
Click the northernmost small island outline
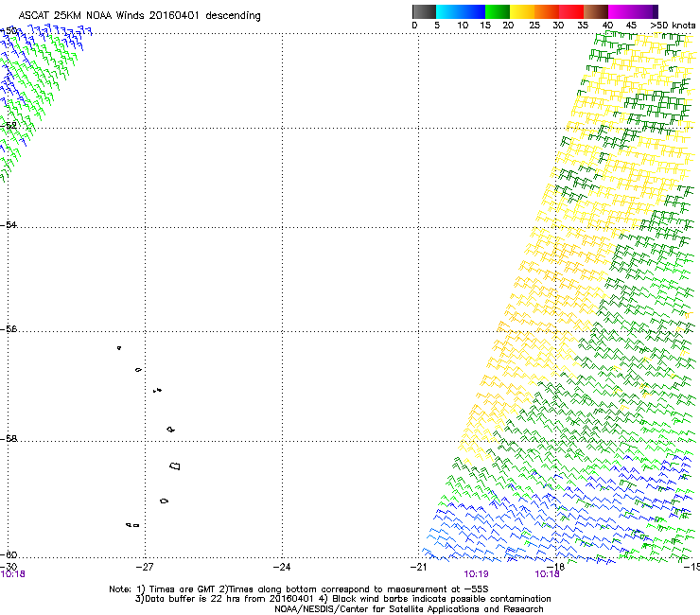[x=119, y=348]
